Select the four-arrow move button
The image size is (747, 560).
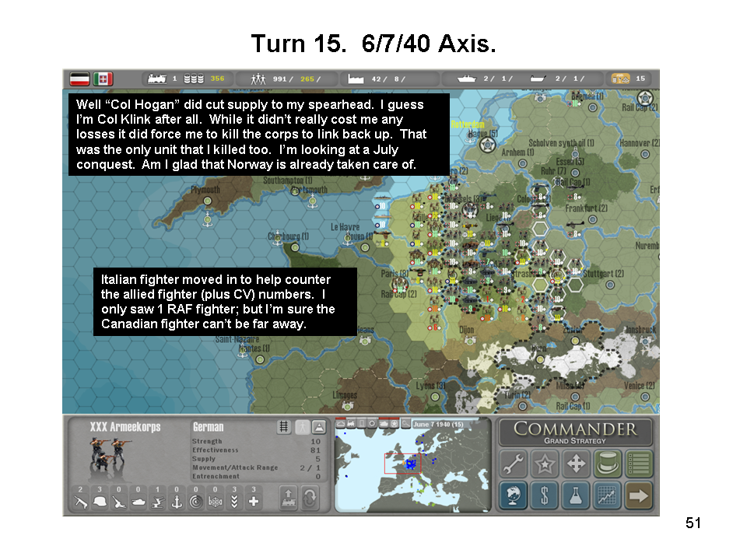pyautogui.click(x=576, y=464)
